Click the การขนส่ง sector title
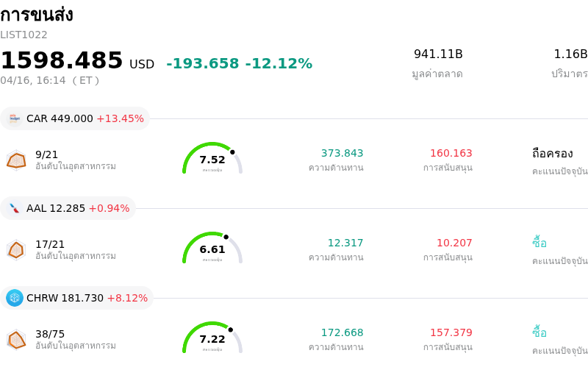 click(x=37, y=15)
